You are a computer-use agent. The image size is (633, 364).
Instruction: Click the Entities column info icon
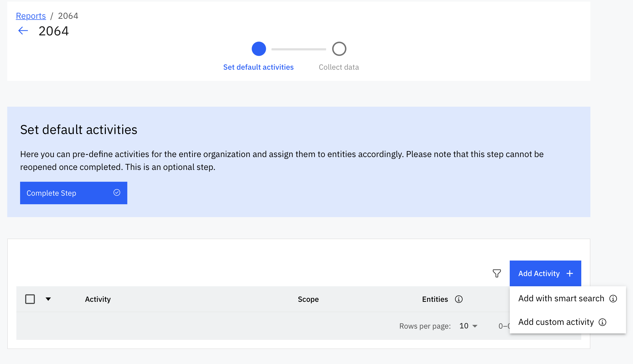click(459, 299)
